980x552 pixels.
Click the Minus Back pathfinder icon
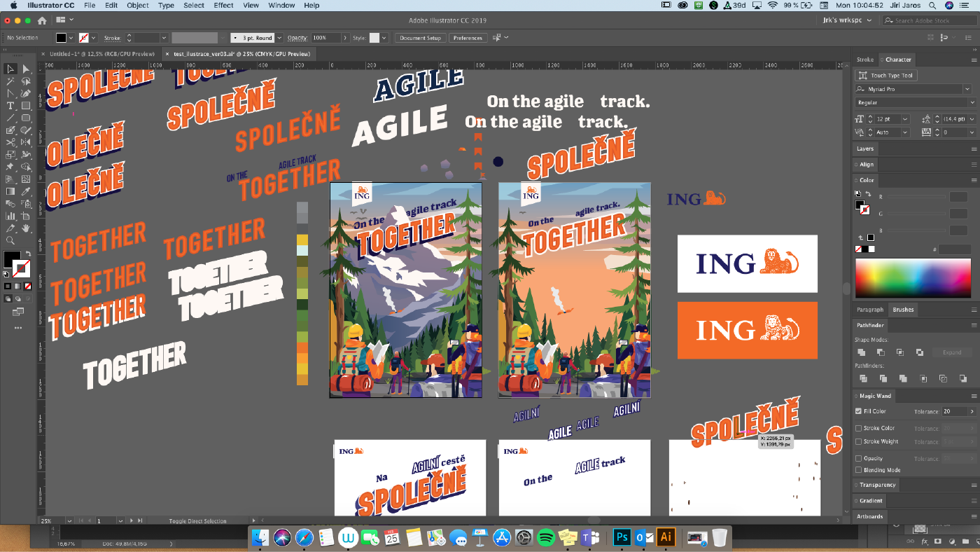point(963,378)
